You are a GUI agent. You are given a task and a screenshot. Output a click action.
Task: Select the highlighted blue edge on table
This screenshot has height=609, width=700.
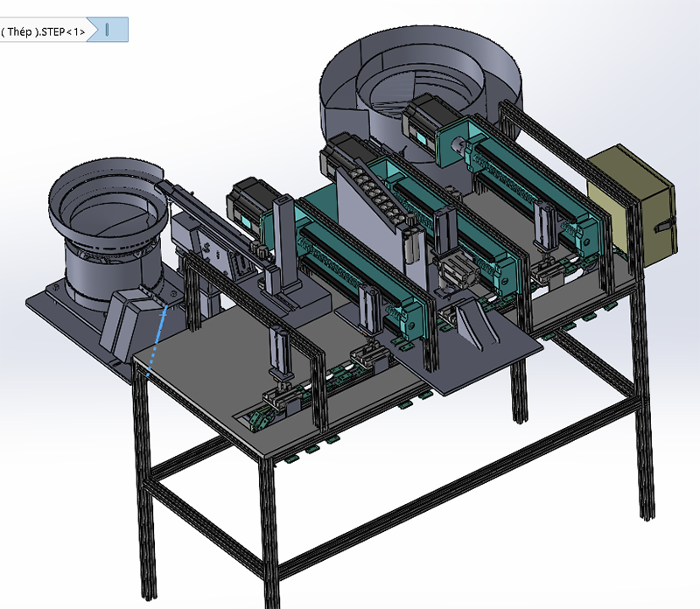point(157,341)
